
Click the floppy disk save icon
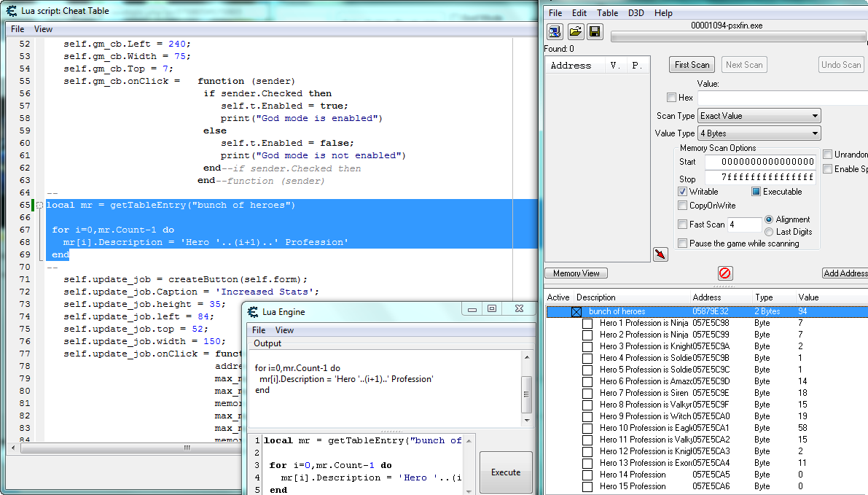click(595, 31)
